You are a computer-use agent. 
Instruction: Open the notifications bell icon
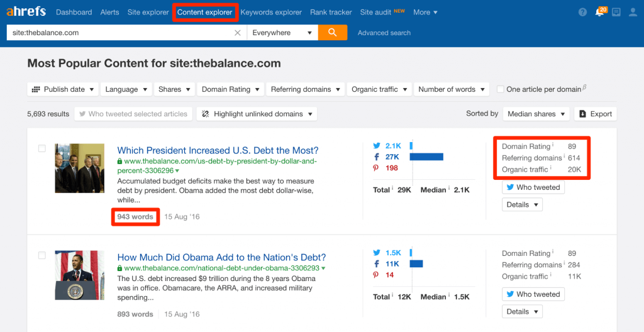point(599,12)
